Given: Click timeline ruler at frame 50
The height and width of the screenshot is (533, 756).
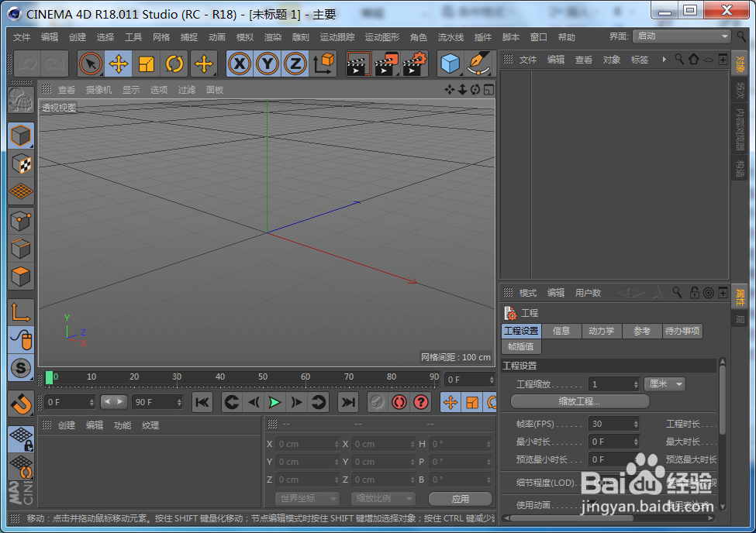Looking at the screenshot, I should click(x=262, y=377).
